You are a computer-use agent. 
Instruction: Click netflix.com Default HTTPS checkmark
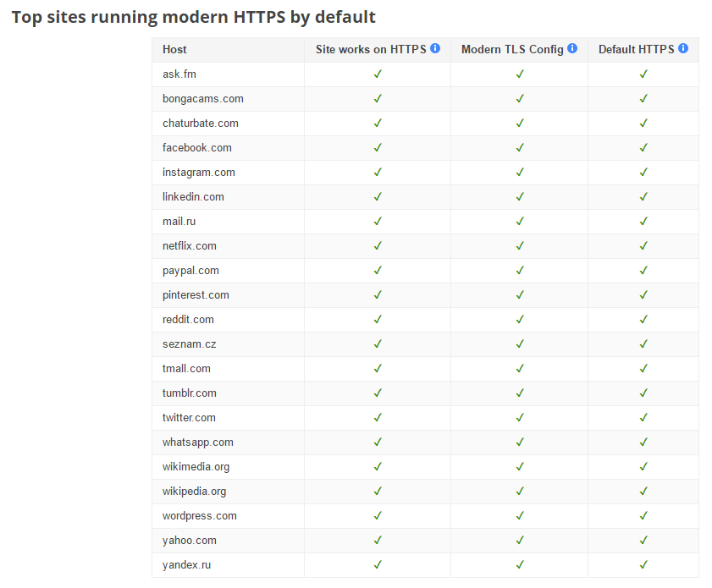click(x=643, y=246)
